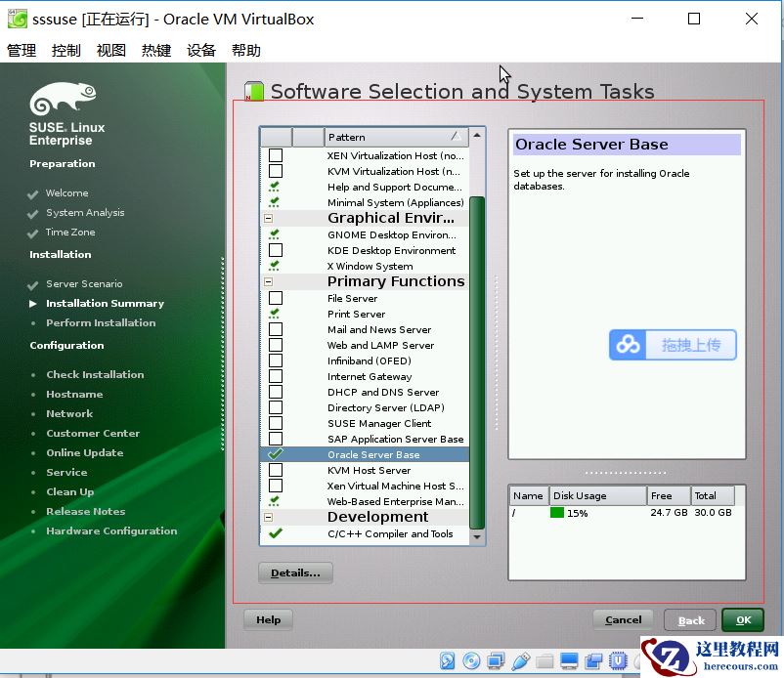Click the hard disk status bar icon
This screenshot has width=784, height=678.
(x=448, y=661)
